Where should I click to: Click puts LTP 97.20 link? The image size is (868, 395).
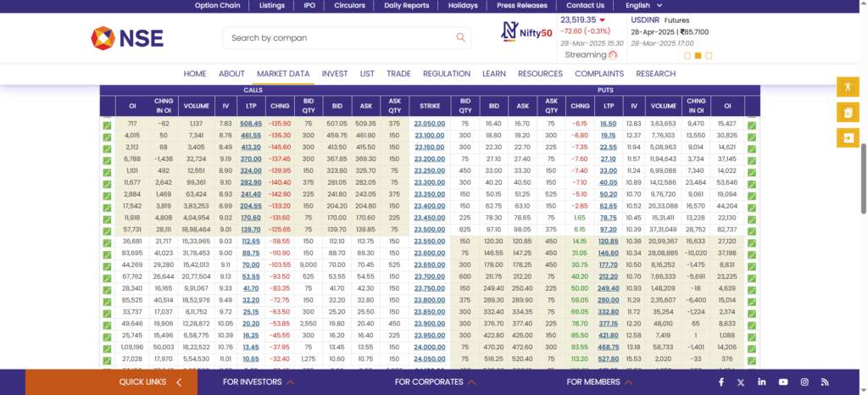point(609,229)
